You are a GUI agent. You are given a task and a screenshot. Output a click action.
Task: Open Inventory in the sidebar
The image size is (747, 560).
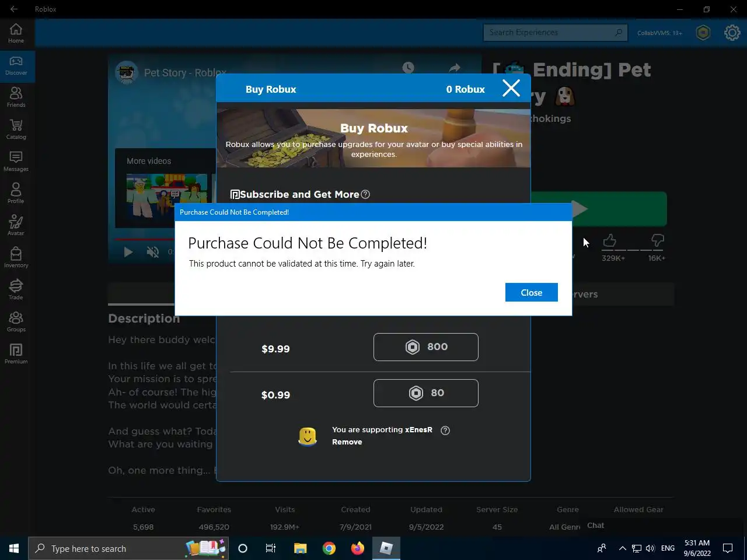pos(16,258)
